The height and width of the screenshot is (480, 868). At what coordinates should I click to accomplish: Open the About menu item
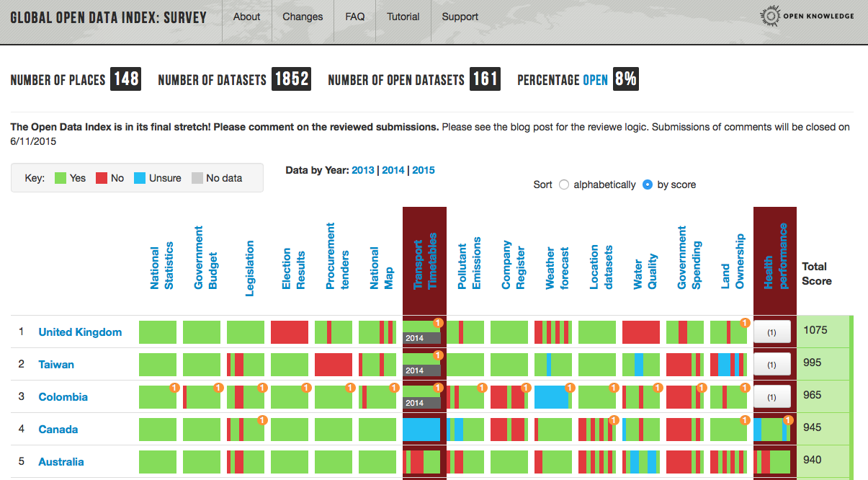246,17
